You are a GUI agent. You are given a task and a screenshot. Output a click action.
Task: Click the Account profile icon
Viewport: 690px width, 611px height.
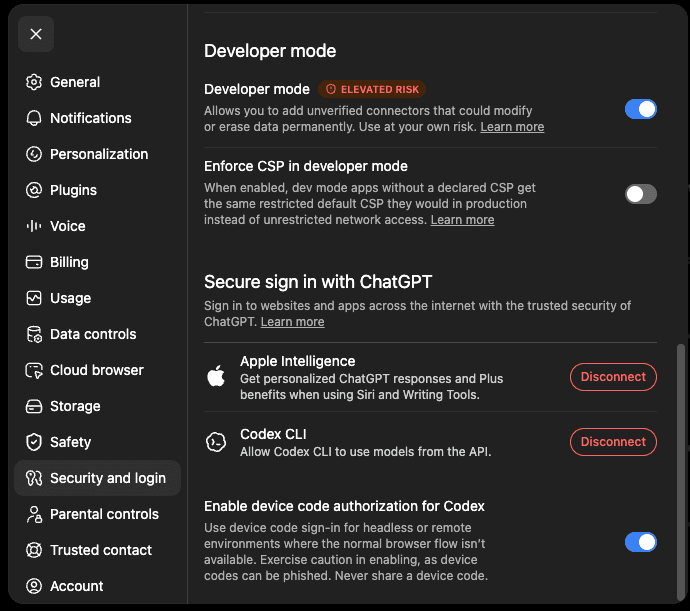coord(34,586)
